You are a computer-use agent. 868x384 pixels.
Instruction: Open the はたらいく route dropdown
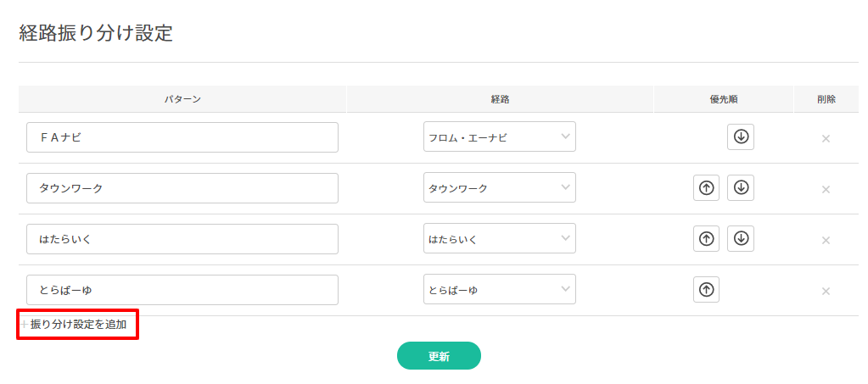(x=499, y=239)
